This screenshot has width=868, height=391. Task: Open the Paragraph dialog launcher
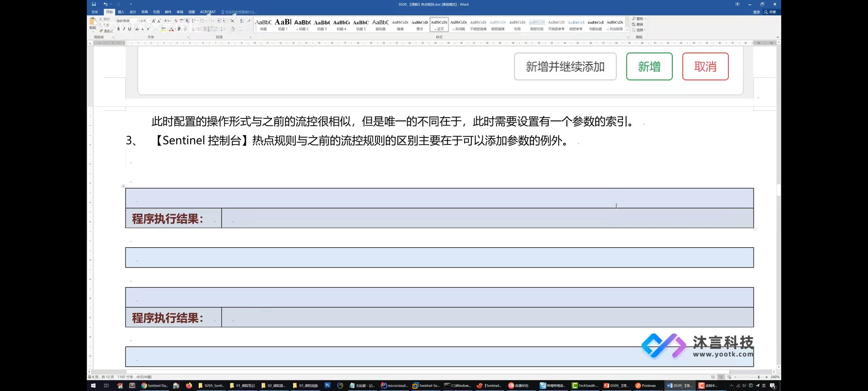pyautogui.click(x=250, y=37)
